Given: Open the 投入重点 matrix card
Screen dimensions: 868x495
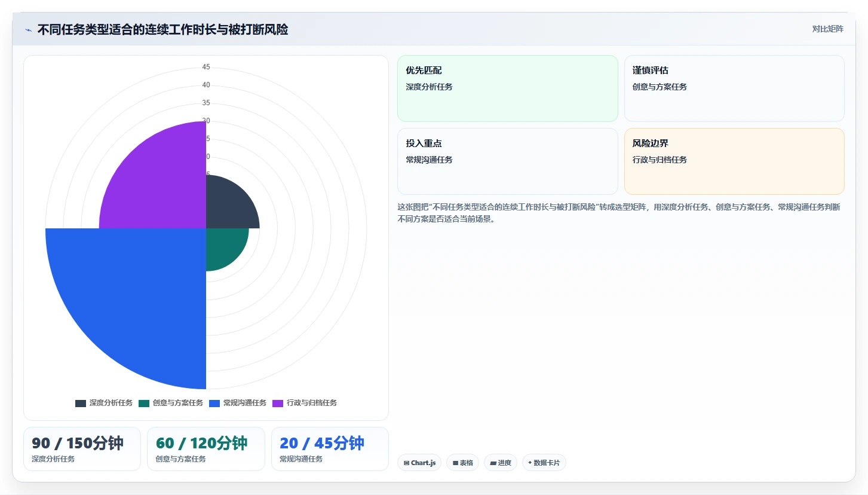Looking at the screenshot, I should [x=508, y=161].
